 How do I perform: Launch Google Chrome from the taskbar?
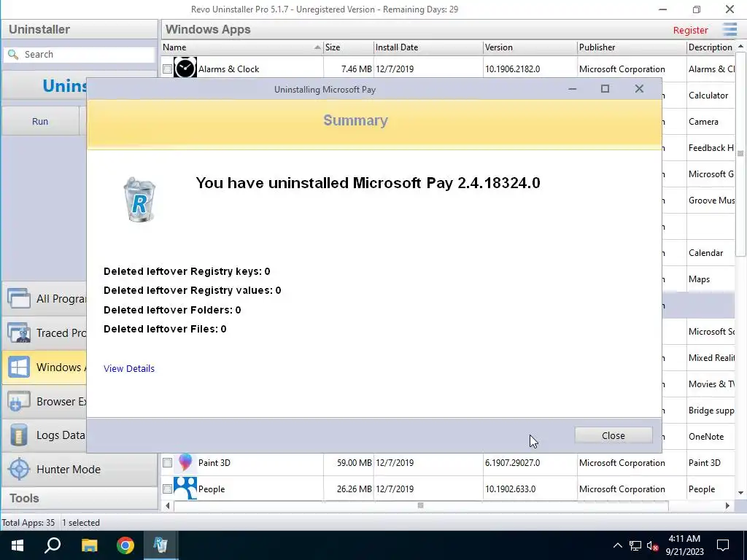pyautogui.click(x=125, y=545)
